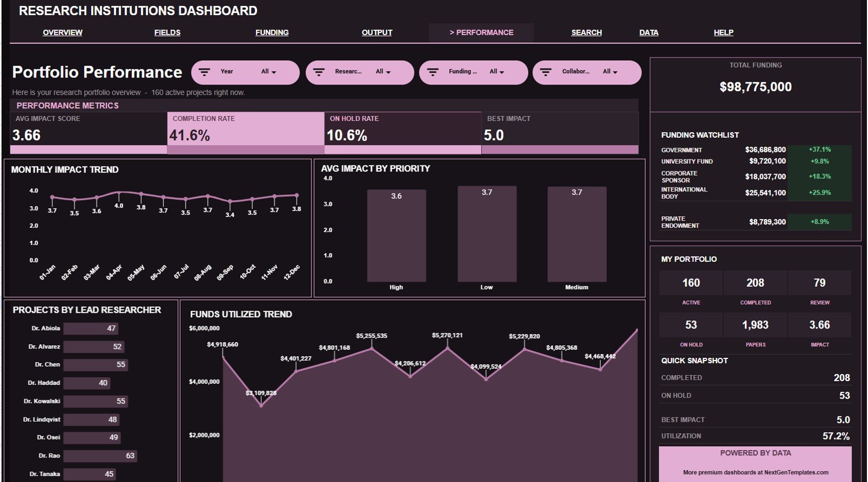Click the filter icon on the Year slicer
868x482 pixels.
coord(205,72)
